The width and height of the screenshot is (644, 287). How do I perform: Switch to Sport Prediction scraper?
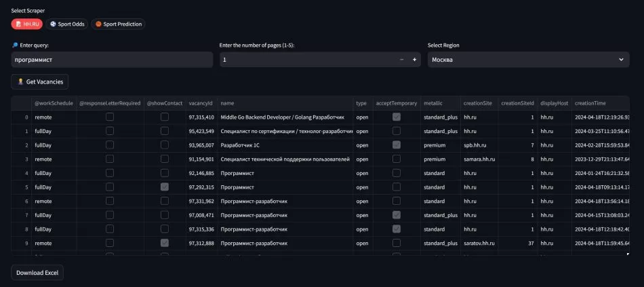pyautogui.click(x=118, y=24)
